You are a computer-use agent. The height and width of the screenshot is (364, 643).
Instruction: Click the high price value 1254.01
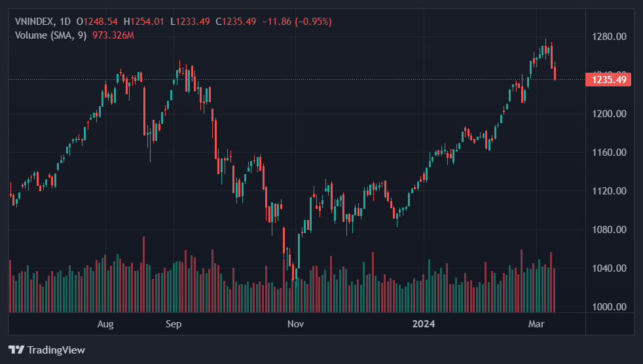click(x=147, y=22)
